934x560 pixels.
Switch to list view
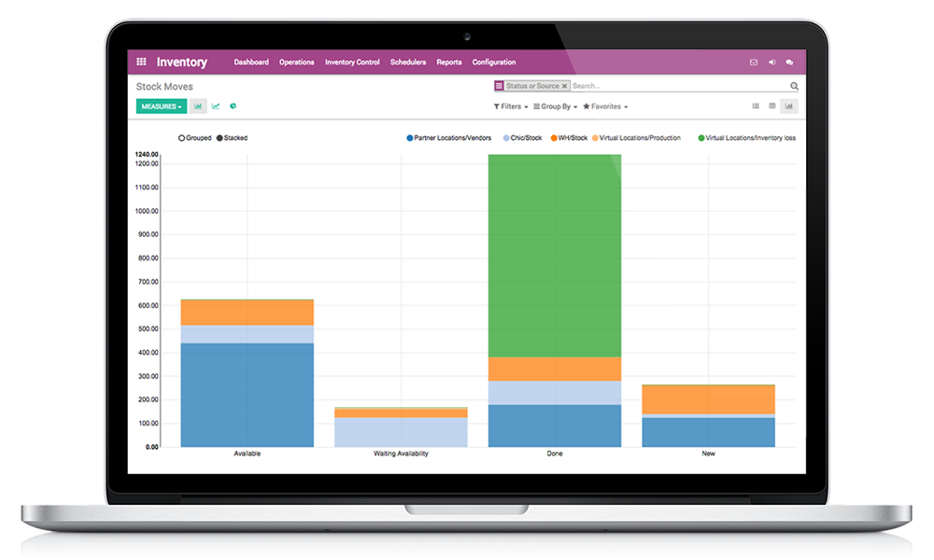(756, 105)
